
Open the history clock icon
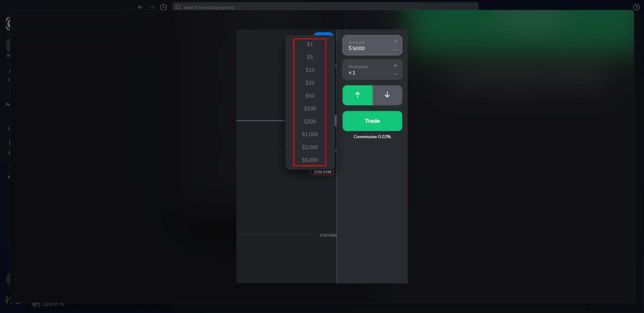(x=163, y=7)
